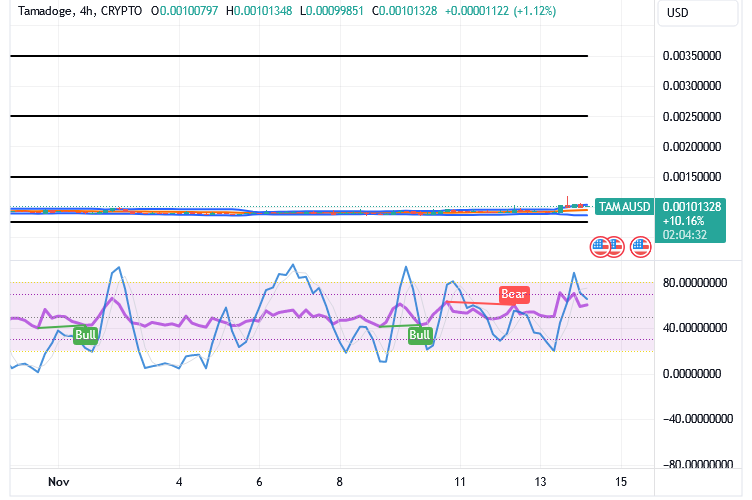Viewport: 752px width, 500px height.
Task: Click the 0.00200000 price axis label
Action: click(x=692, y=147)
